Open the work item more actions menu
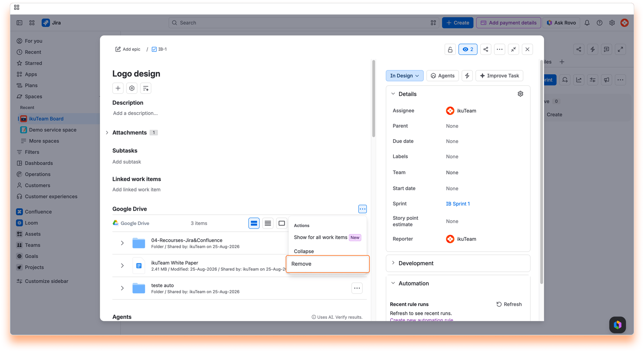Viewport: 644px width, 352px height. [500, 49]
